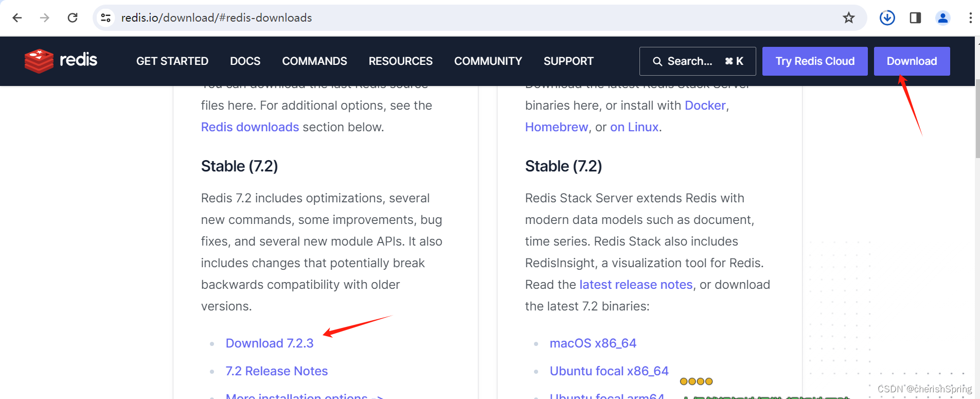The height and width of the screenshot is (399, 980).
Task: Open the browser downloads icon
Action: click(887, 18)
